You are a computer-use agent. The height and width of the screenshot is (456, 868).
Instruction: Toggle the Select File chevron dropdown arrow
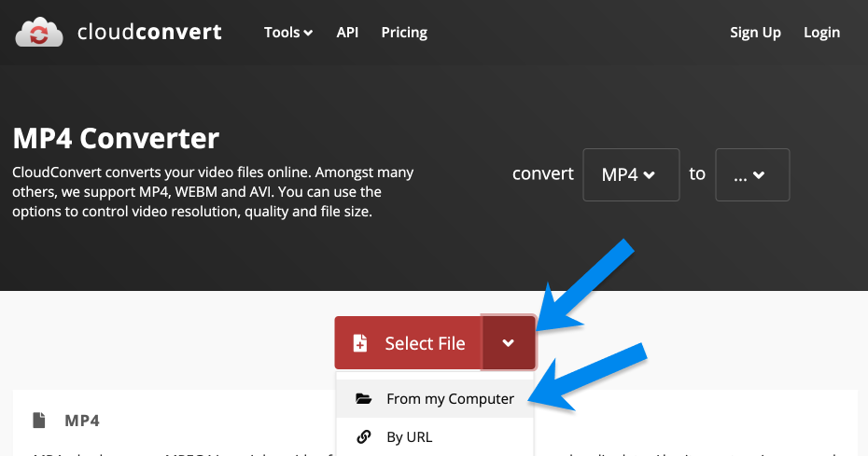point(508,343)
